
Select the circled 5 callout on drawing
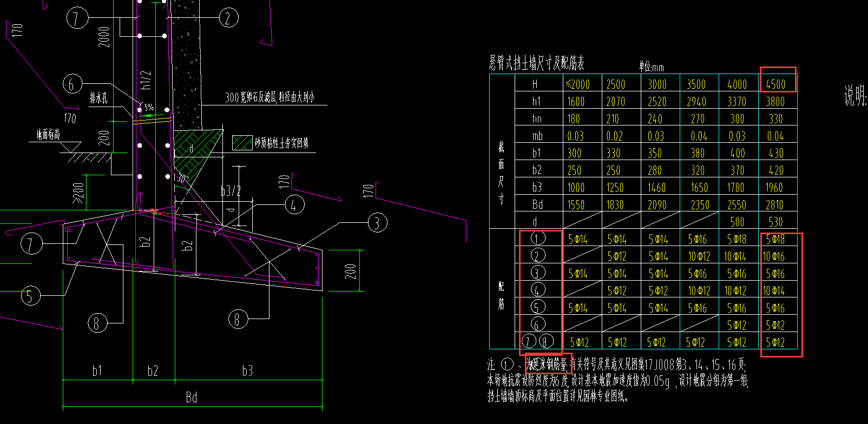(x=31, y=295)
